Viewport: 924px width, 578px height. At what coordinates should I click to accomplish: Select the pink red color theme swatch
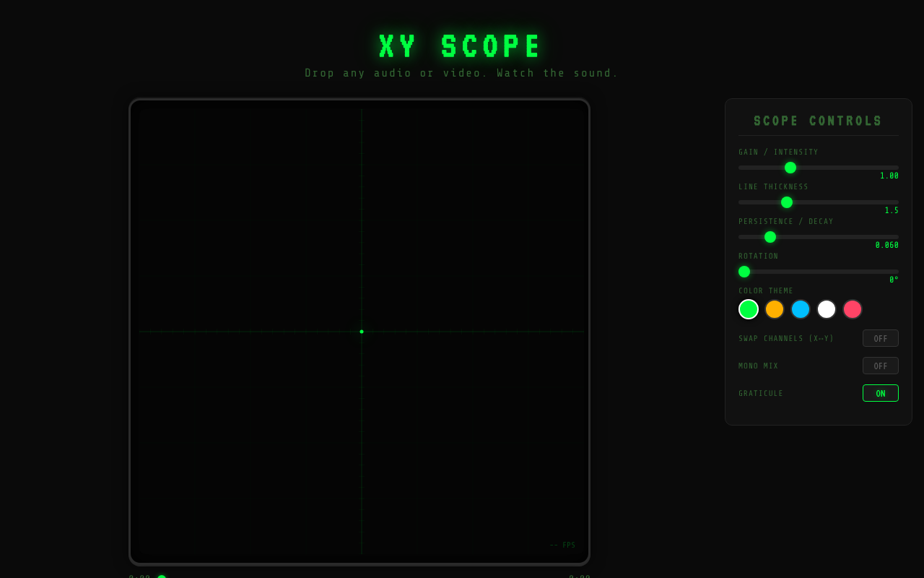[x=853, y=309]
